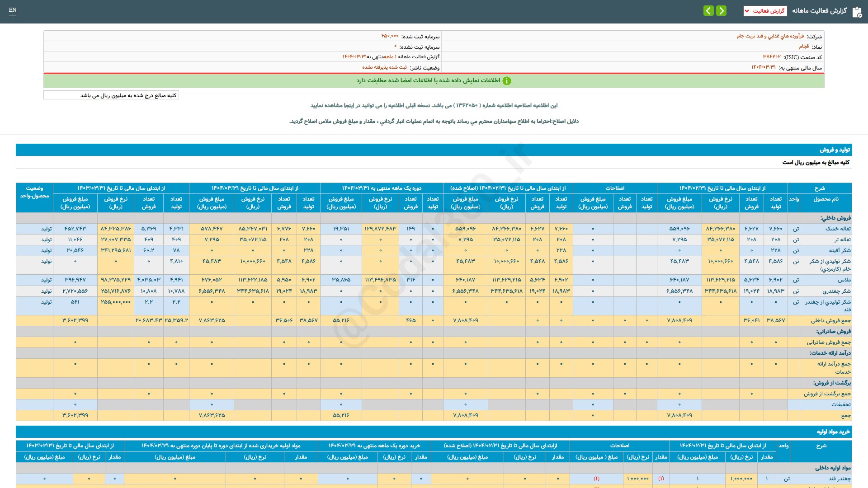Click the green left-pointing chevron navigation button
Screen dimensions: 868x488
click(x=708, y=10)
